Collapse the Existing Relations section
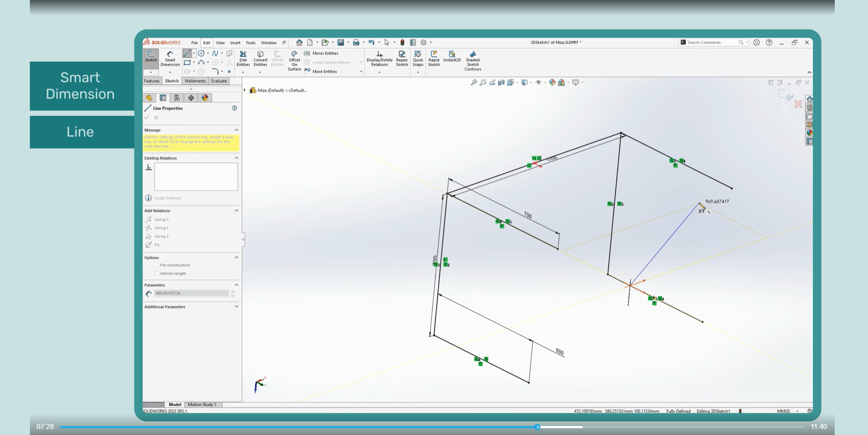Viewport: 868px width, 435px height. coord(236,158)
